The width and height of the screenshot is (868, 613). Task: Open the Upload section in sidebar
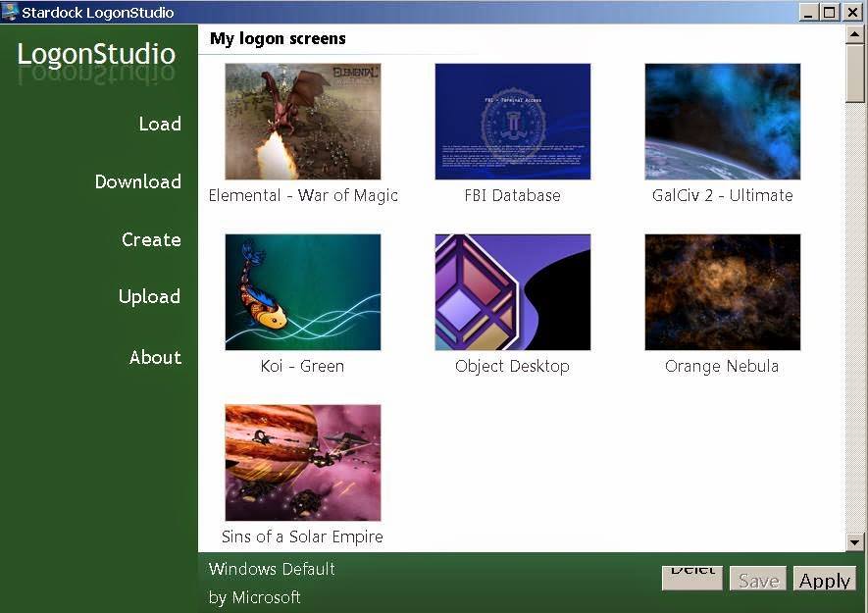149,297
